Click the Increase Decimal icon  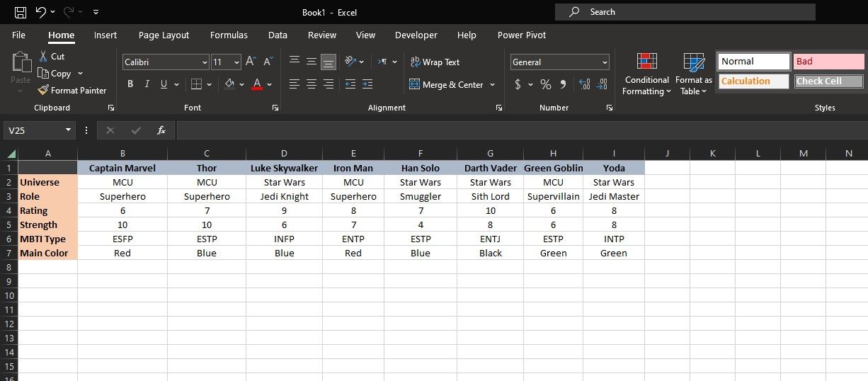coord(585,84)
